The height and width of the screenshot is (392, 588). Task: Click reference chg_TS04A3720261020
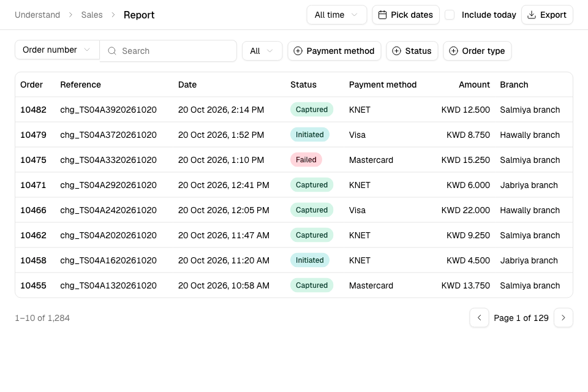(108, 135)
